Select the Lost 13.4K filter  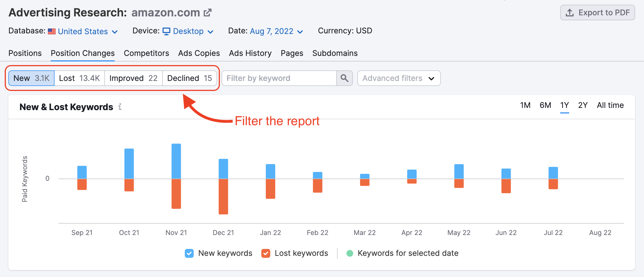pos(80,78)
